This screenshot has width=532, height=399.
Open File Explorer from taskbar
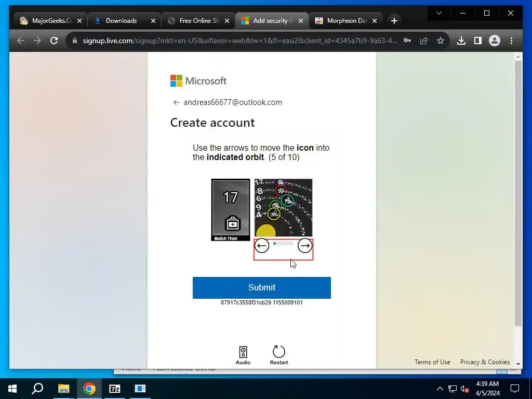coord(63,389)
